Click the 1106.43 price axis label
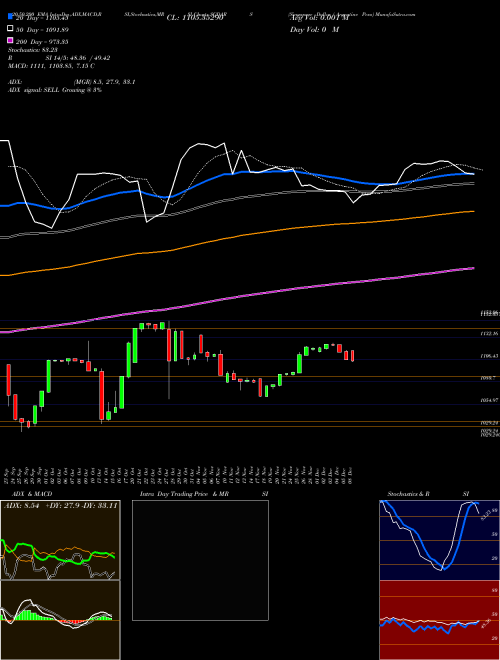Viewport: 500px width, 660px height. [489, 356]
